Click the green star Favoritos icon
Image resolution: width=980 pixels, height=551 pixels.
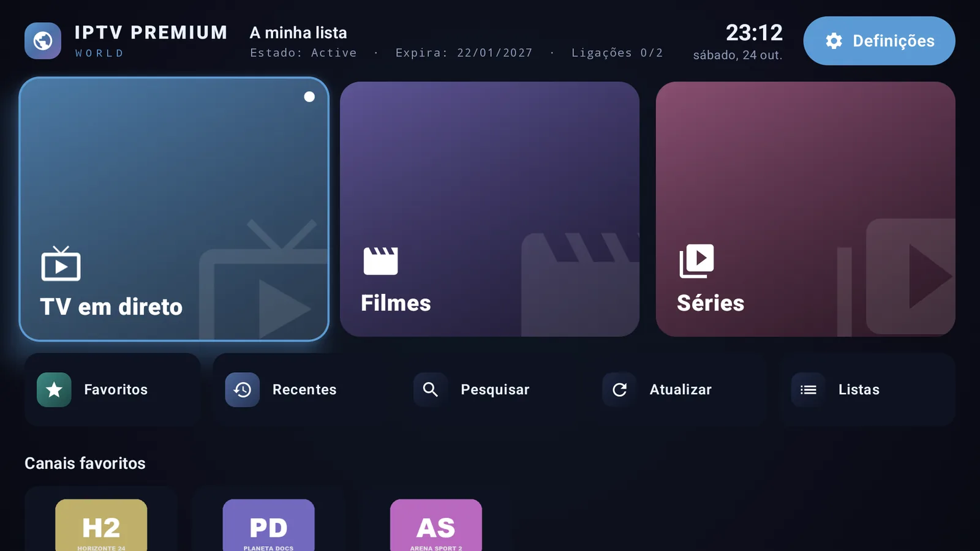[x=54, y=390]
